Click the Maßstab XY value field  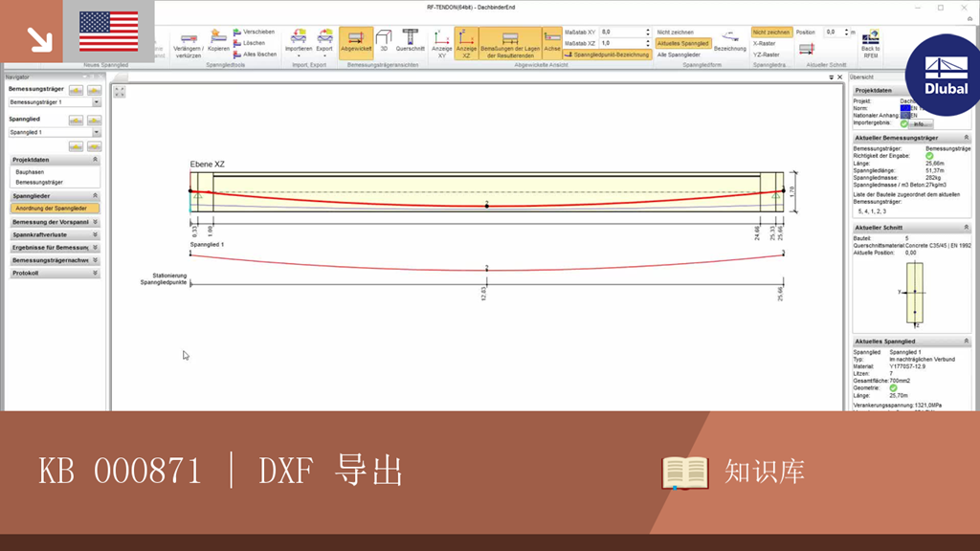(x=622, y=32)
